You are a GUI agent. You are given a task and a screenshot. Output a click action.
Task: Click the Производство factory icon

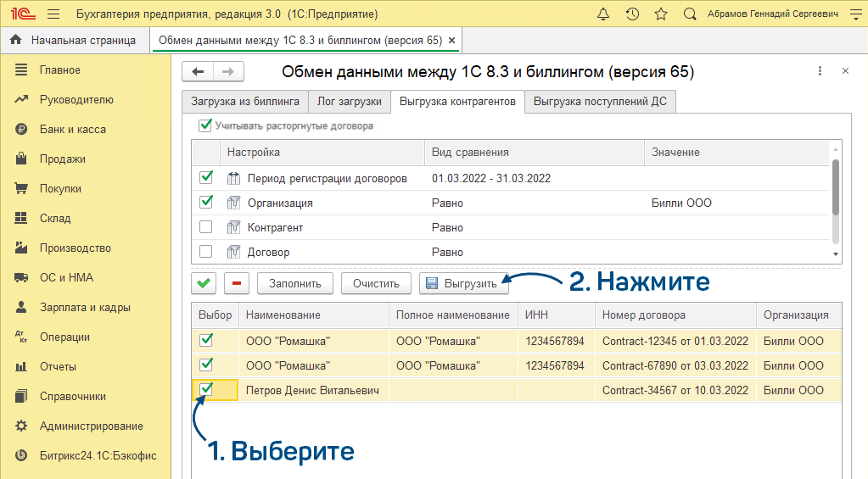click(21, 248)
